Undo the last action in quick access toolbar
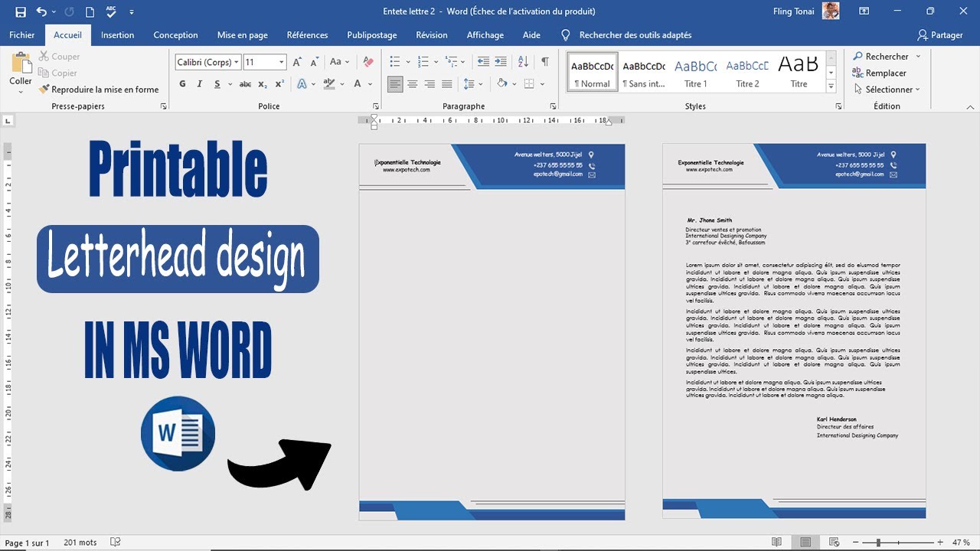This screenshot has height=551, width=980. pos(42,11)
